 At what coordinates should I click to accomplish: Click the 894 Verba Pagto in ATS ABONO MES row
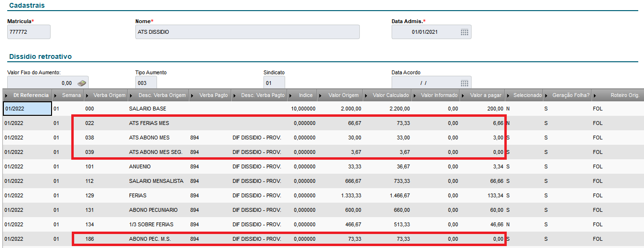pyautogui.click(x=195, y=138)
